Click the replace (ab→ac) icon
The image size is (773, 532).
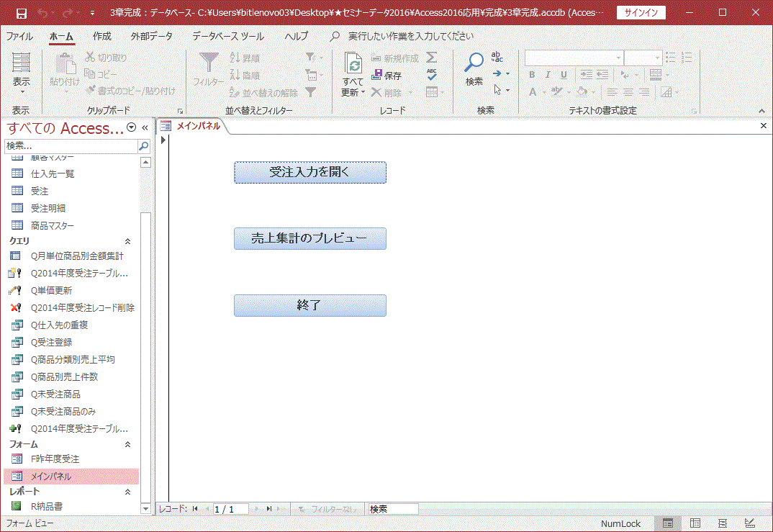click(497, 57)
